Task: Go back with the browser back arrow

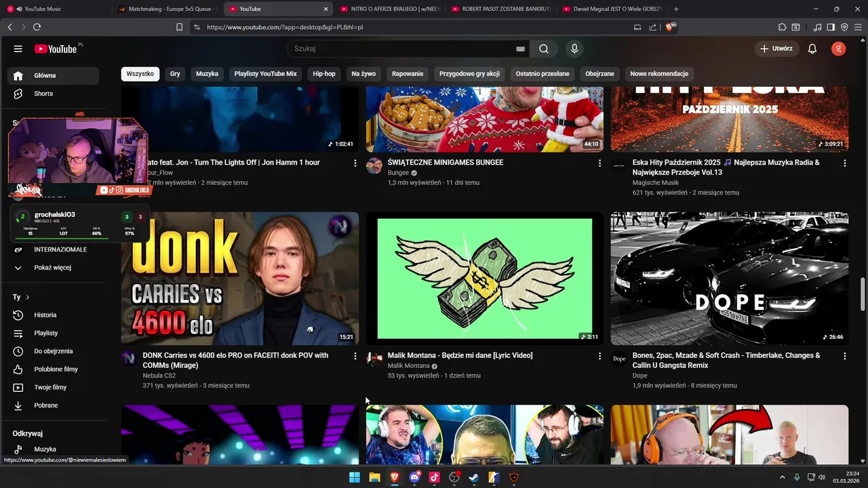Action: pos(9,27)
